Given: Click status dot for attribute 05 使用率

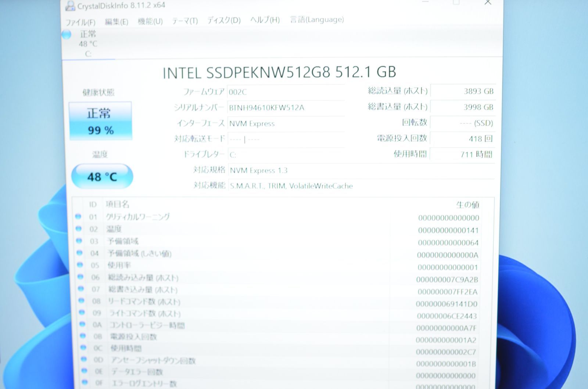Looking at the screenshot, I should coord(80,265).
